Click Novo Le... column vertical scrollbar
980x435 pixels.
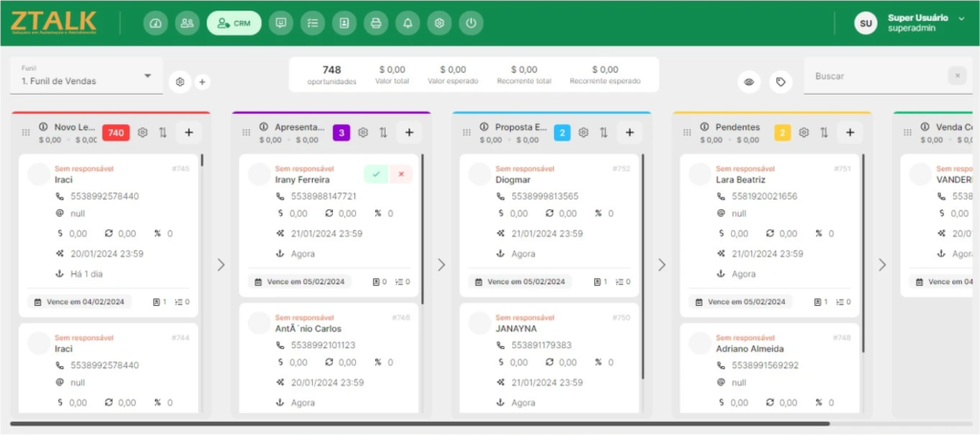[202, 160]
